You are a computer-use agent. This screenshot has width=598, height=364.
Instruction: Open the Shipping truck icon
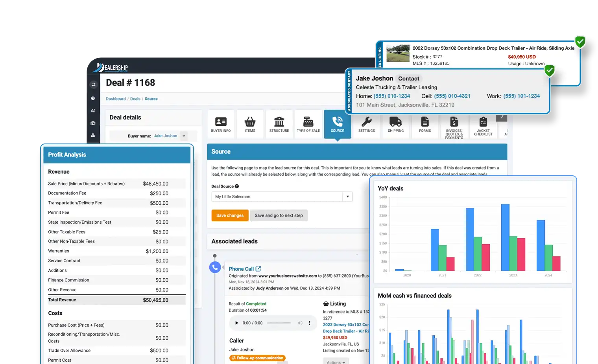395,122
